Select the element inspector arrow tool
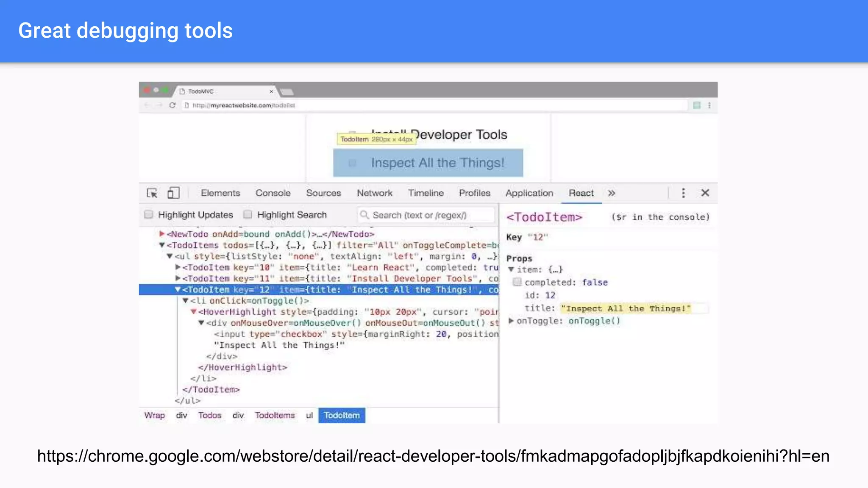The width and height of the screenshot is (868, 488). [152, 193]
